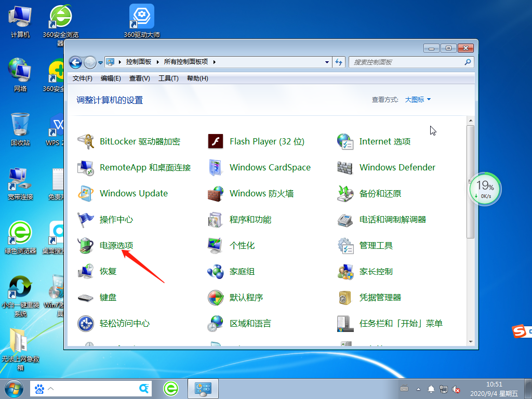Open the recent pages arrow beside forward button

100,63
